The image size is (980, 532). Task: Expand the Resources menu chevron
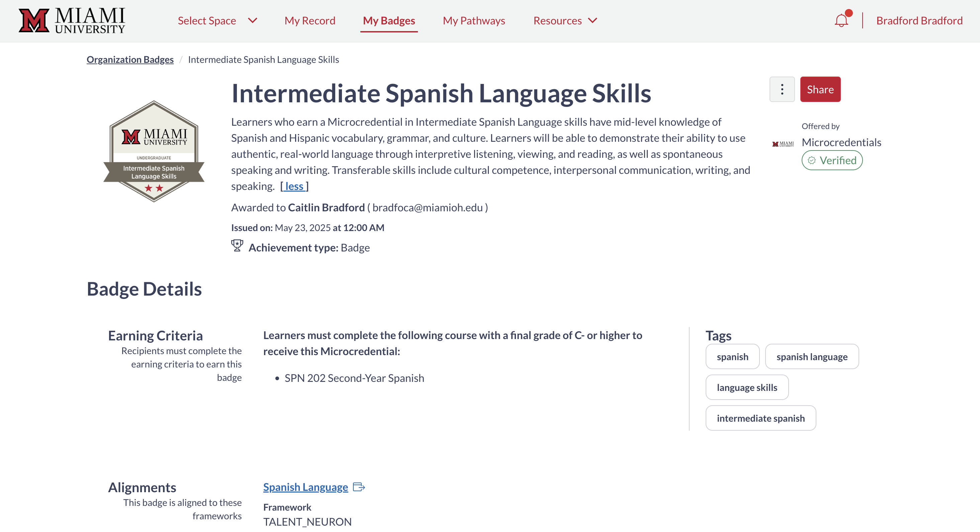592,20
